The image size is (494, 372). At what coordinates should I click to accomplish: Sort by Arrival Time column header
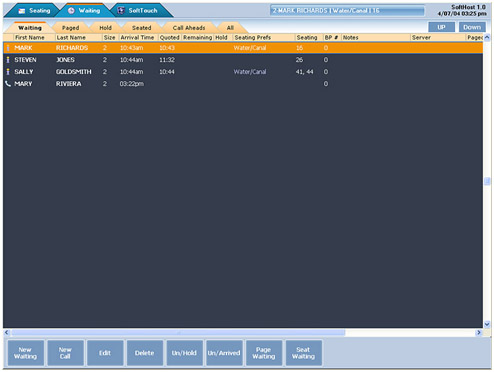[138, 38]
